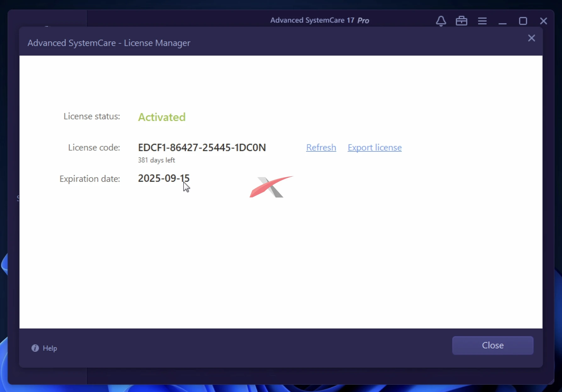Image resolution: width=562 pixels, height=392 pixels.
Task: Click the expiration date 2025-09-15
Action: pyautogui.click(x=164, y=178)
